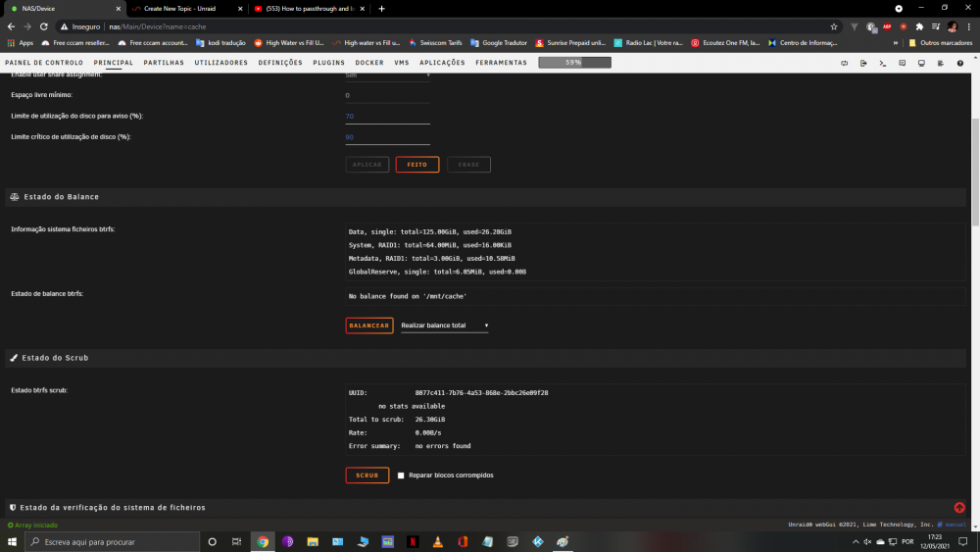Open the media control playlist icon
Screen dimensions: 980x552
click(936, 26)
